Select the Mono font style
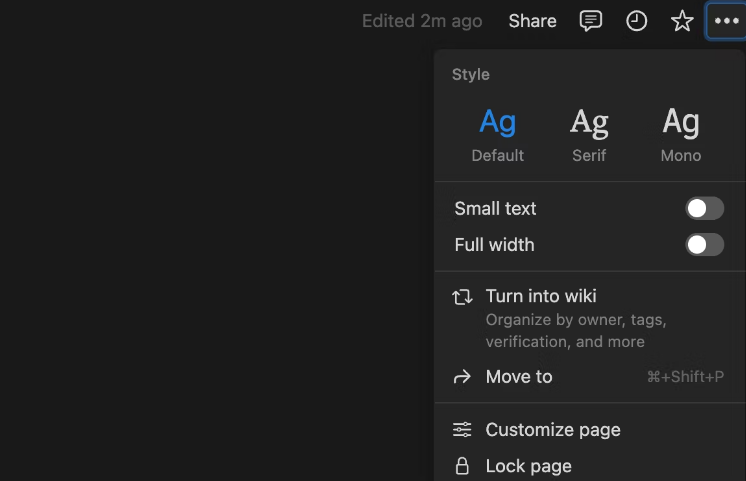746x481 pixels. (x=681, y=135)
